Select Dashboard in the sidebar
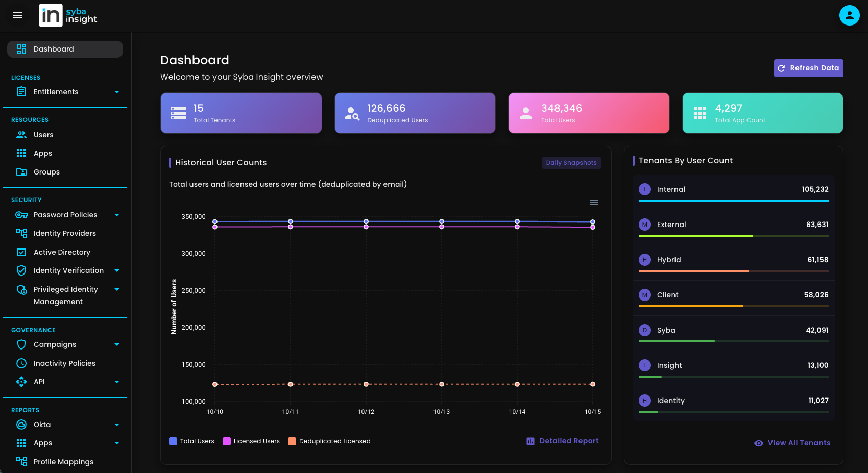 click(65, 49)
